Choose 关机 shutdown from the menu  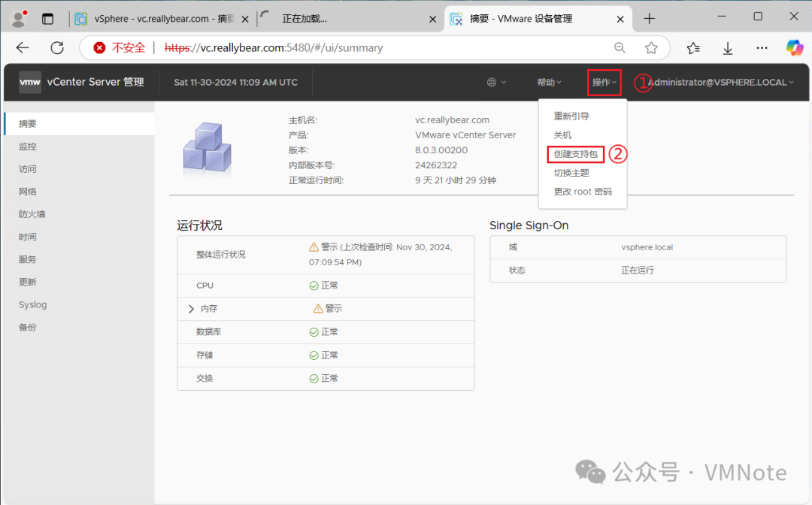pos(562,135)
